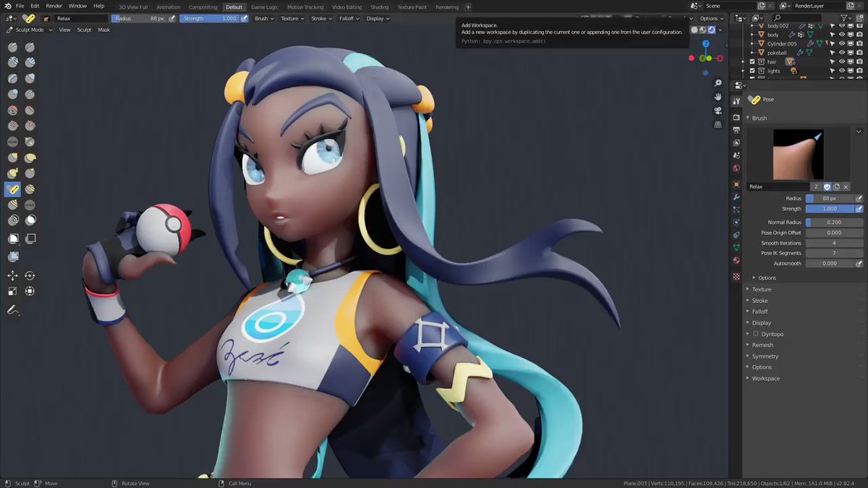Select the Scale tool in toolbar
Image resolution: width=868 pixels, height=488 pixels.
[x=13, y=291]
